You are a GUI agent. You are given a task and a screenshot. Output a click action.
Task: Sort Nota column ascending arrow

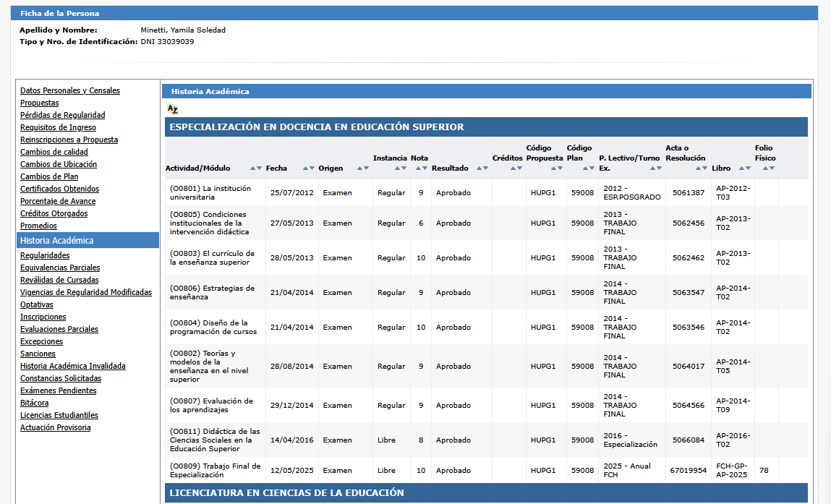click(418, 168)
